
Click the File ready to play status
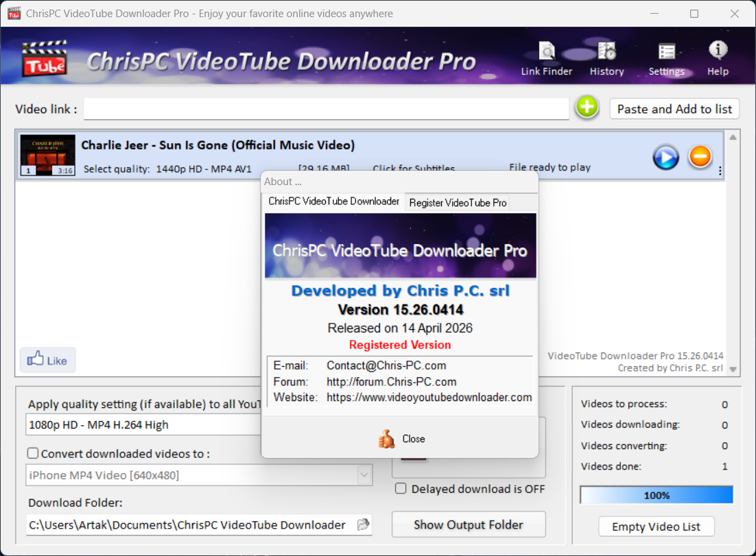pyautogui.click(x=550, y=167)
